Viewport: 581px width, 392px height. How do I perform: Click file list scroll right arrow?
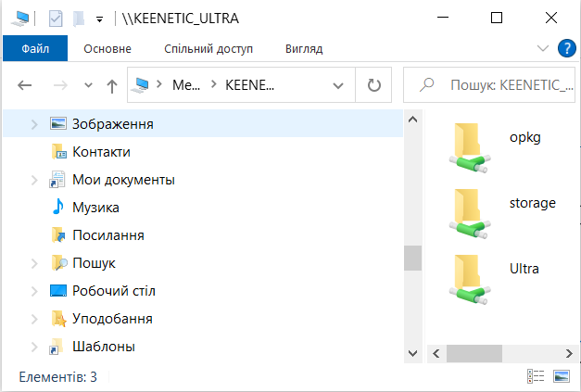pyautogui.click(x=569, y=353)
